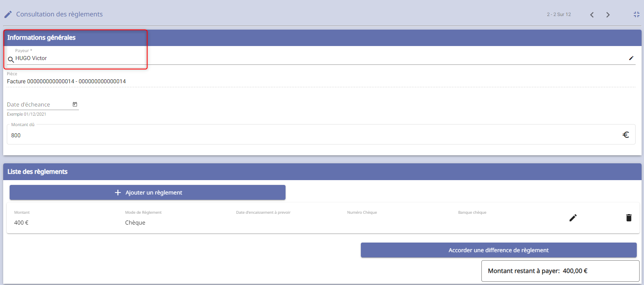The width and height of the screenshot is (644, 285).
Task: Click the Payeur name HUGO Victor
Action: click(x=31, y=58)
